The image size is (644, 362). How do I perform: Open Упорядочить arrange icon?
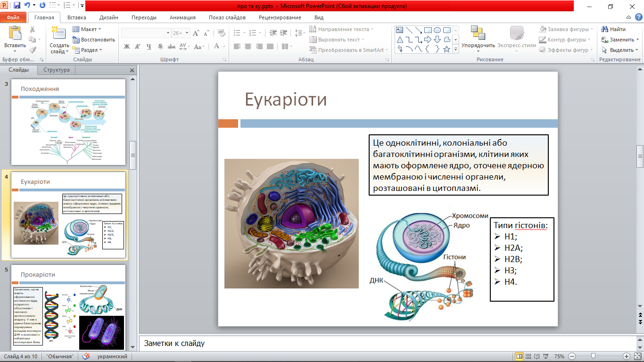478,34
